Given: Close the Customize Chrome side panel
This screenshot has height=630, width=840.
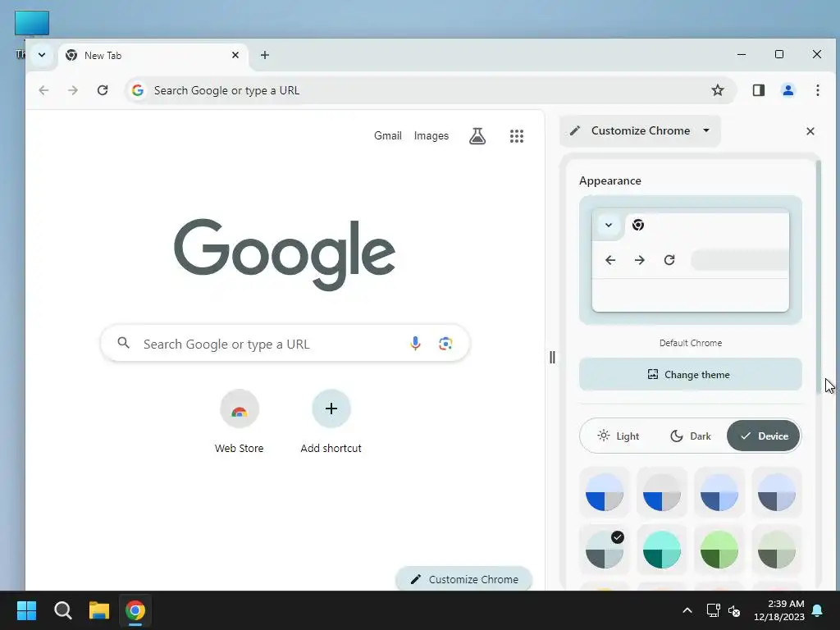Looking at the screenshot, I should pyautogui.click(x=810, y=131).
